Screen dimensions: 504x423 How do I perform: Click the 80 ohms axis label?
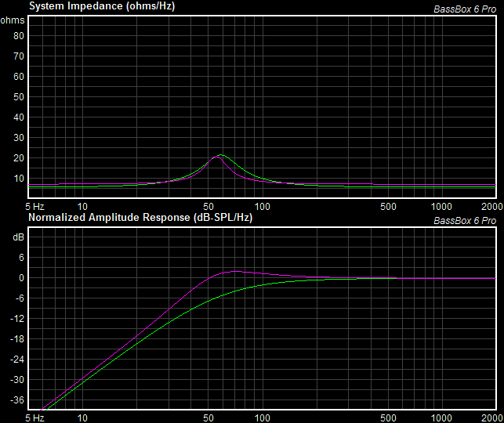[19, 36]
